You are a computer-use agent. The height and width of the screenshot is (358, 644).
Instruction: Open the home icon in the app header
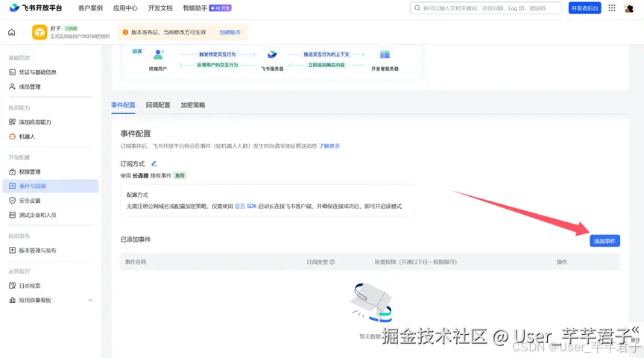pos(11,32)
